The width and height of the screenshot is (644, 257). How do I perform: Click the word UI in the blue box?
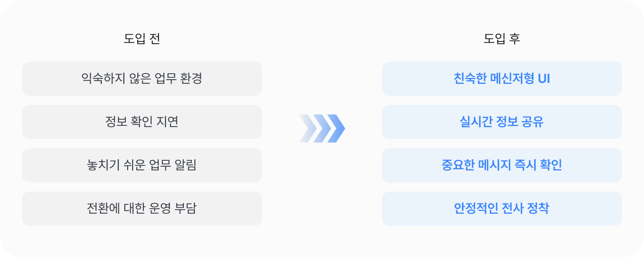click(544, 79)
